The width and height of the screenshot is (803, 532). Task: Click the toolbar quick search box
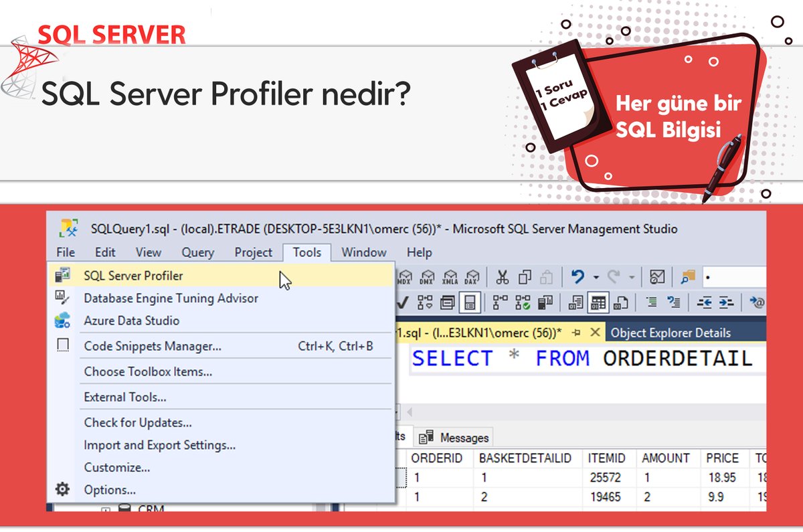click(x=734, y=276)
